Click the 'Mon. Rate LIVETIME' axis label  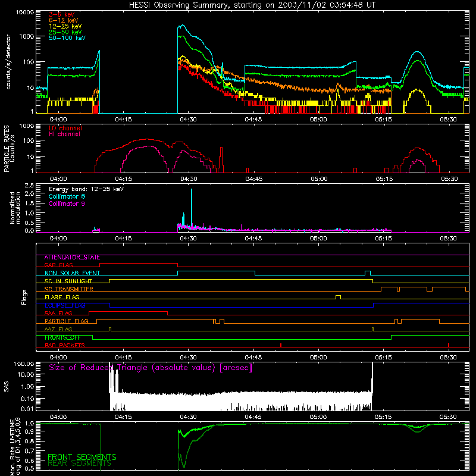14,447
